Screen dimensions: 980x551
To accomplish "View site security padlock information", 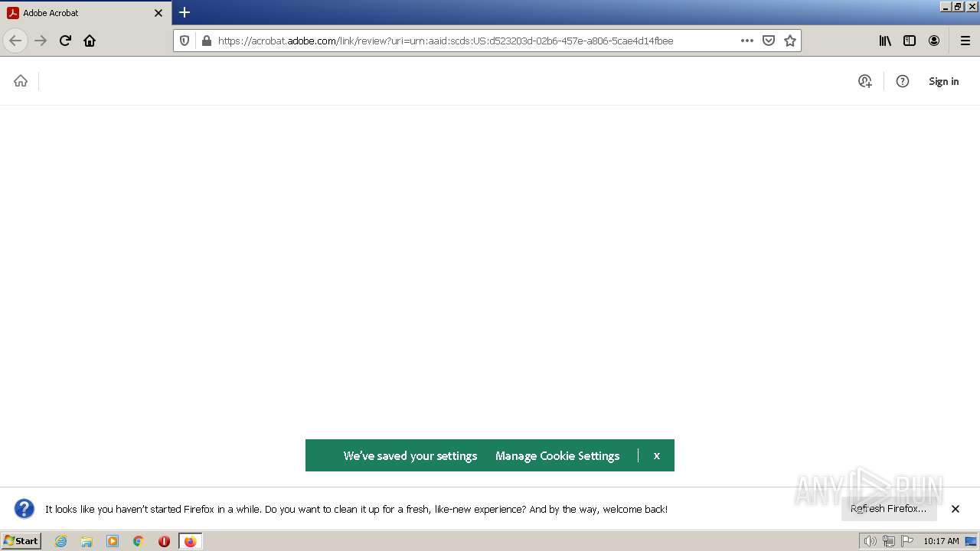I will (x=206, y=41).
